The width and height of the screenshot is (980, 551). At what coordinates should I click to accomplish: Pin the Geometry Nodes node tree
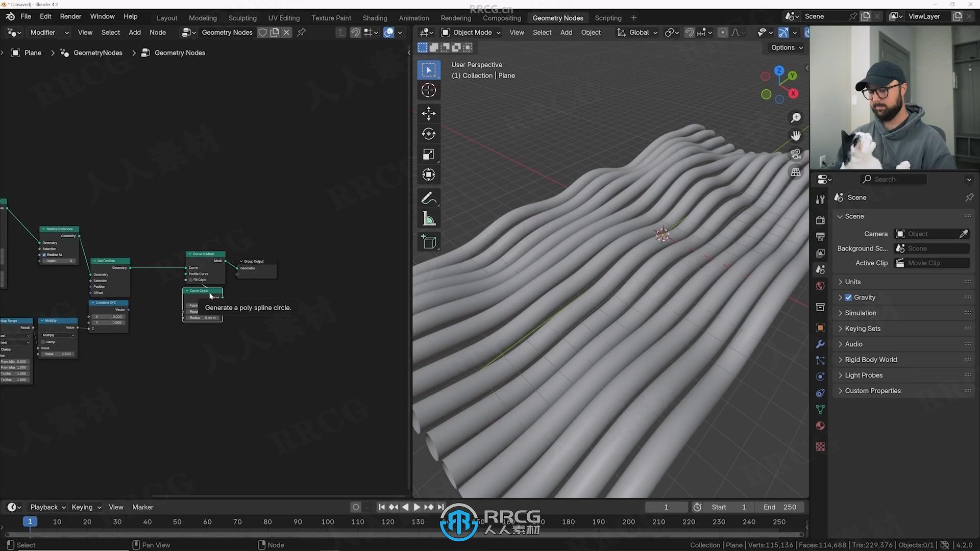[301, 32]
